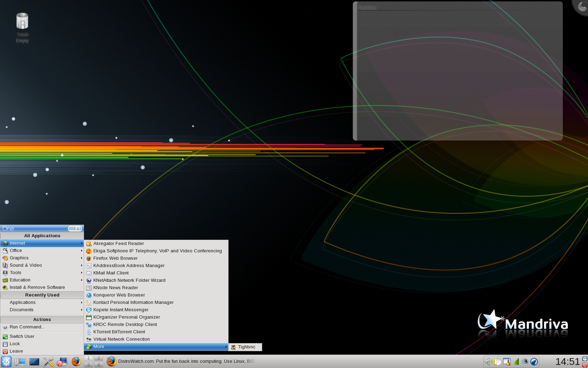This screenshot has width=588, height=368.
Task: Open the wrench and screwdriver configuration tool icon
Action: coord(48,362)
